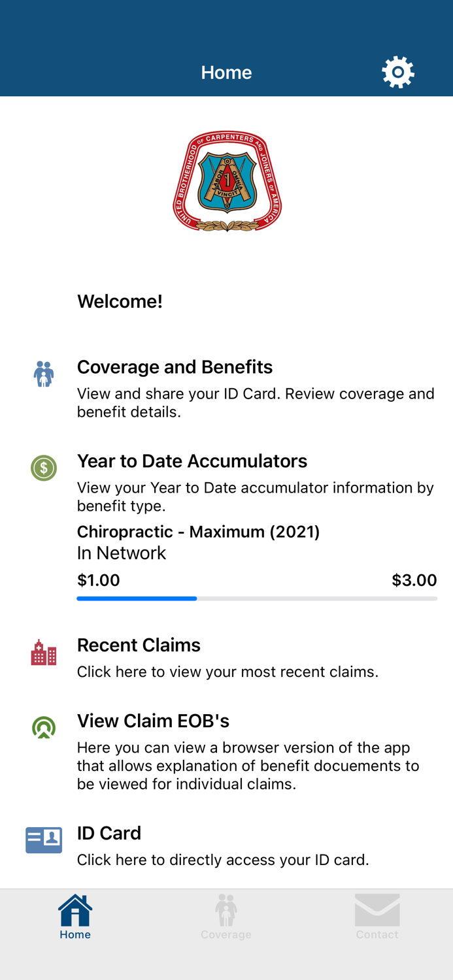Image resolution: width=453 pixels, height=980 pixels.
Task: Select the Recent Claims hospital icon
Action: (43, 651)
